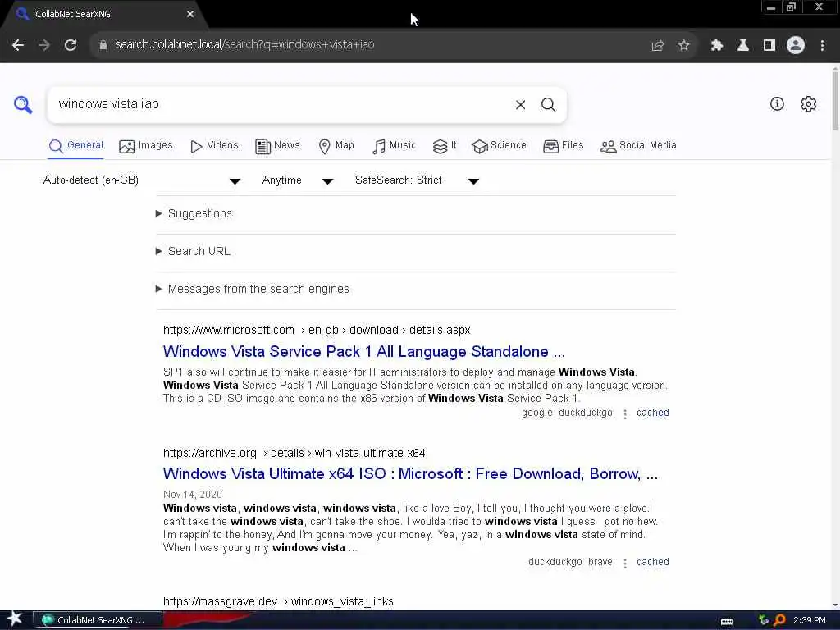Switch to IT search tab
Viewport: 840px width, 630px height.
point(445,146)
